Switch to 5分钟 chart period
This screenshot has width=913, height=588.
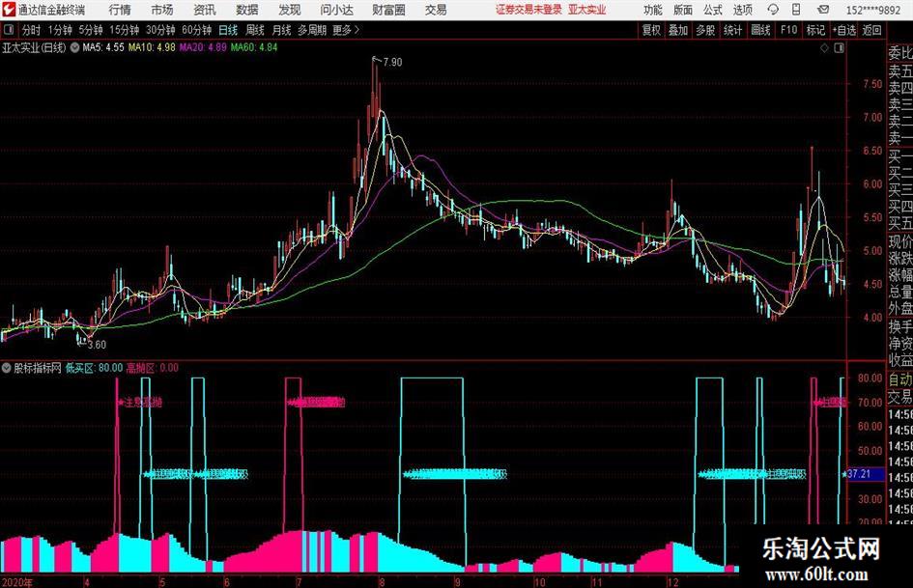(x=90, y=30)
